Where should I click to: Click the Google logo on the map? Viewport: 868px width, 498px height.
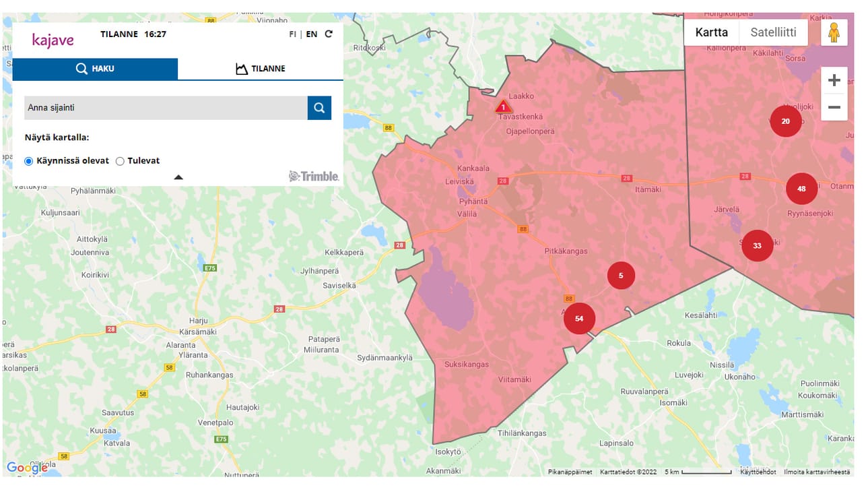28,466
